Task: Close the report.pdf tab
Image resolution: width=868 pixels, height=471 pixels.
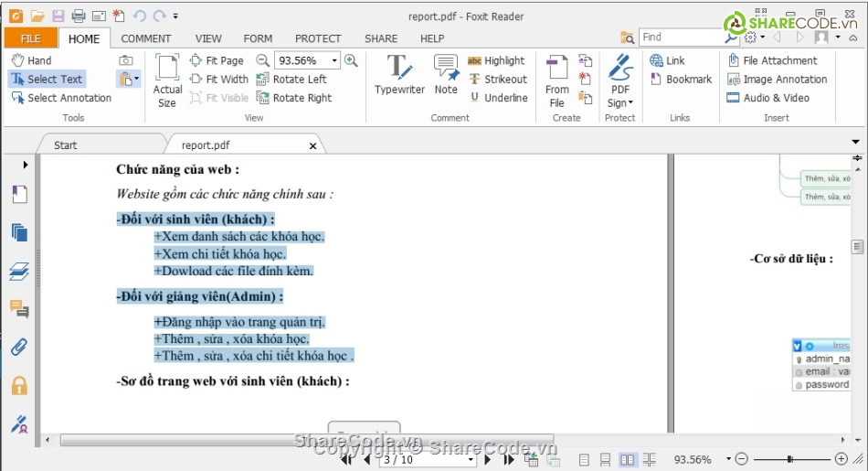Action: (312, 145)
